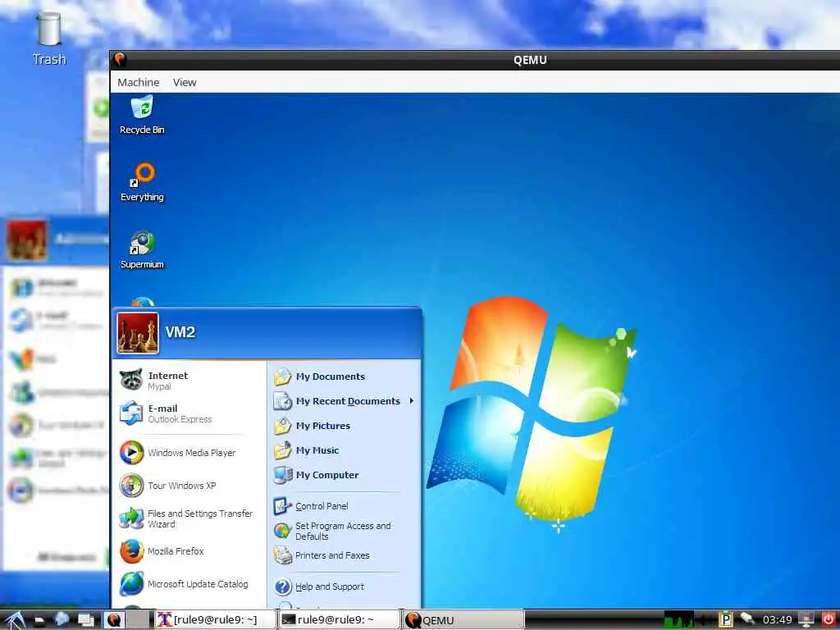
Task: Click the host taskbar show desktop windows icon
Action: (85, 620)
